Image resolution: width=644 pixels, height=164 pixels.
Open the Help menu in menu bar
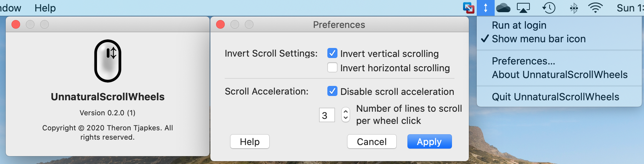pos(45,8)
